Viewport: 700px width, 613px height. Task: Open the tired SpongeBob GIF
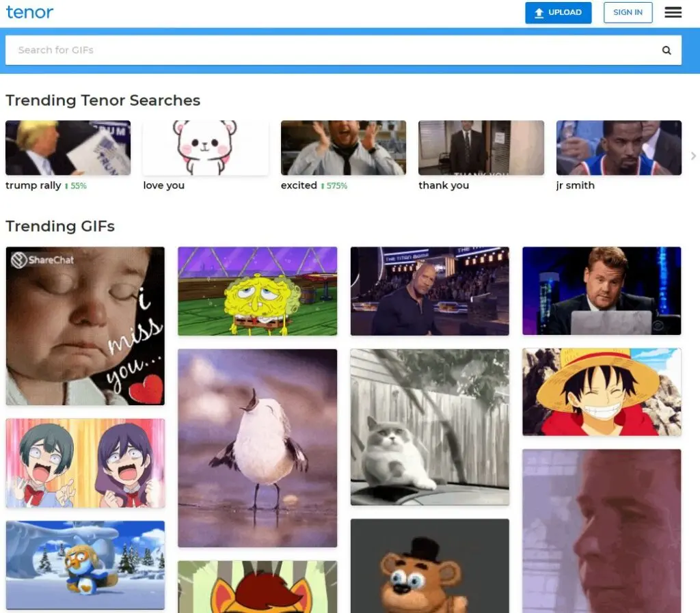pos(257,291)
